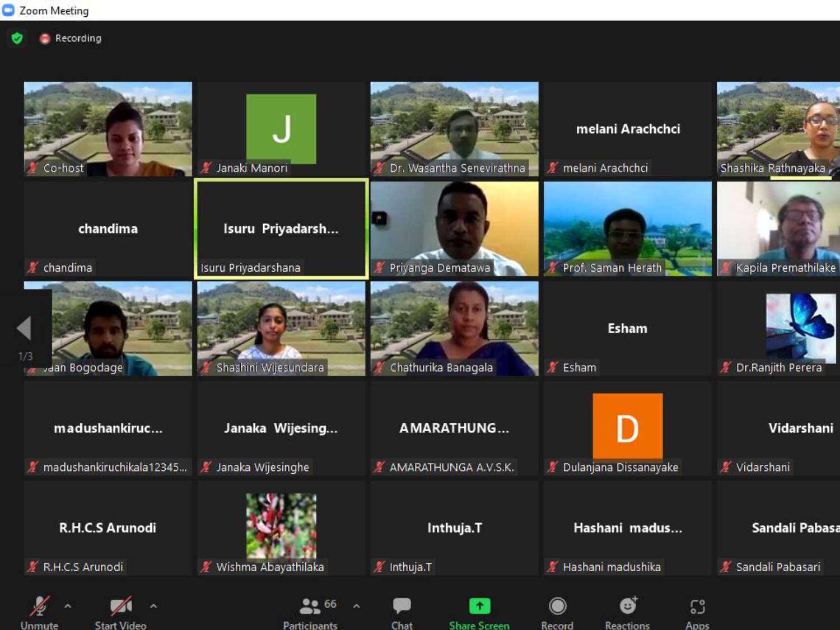The width and height of the screenshot is (840, 630).
Task: Click the 1/3 page indicator
Action: pos(25,356)
